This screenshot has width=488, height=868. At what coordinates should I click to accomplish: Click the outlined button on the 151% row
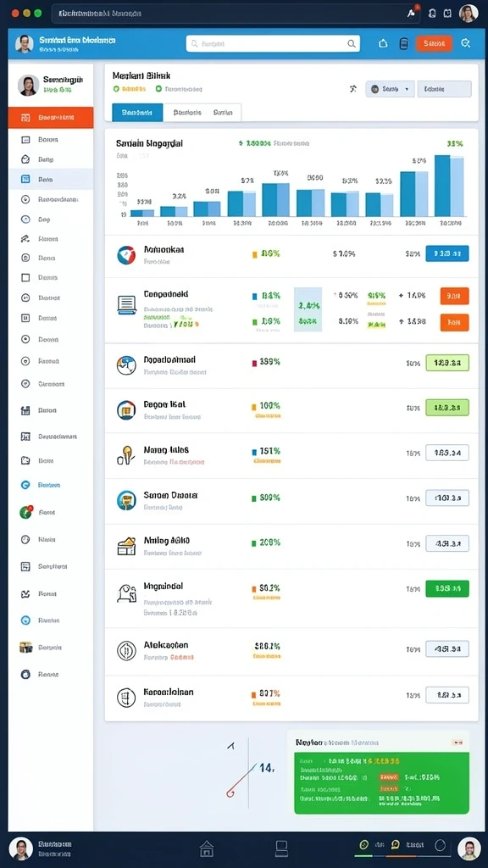point(447,453)
